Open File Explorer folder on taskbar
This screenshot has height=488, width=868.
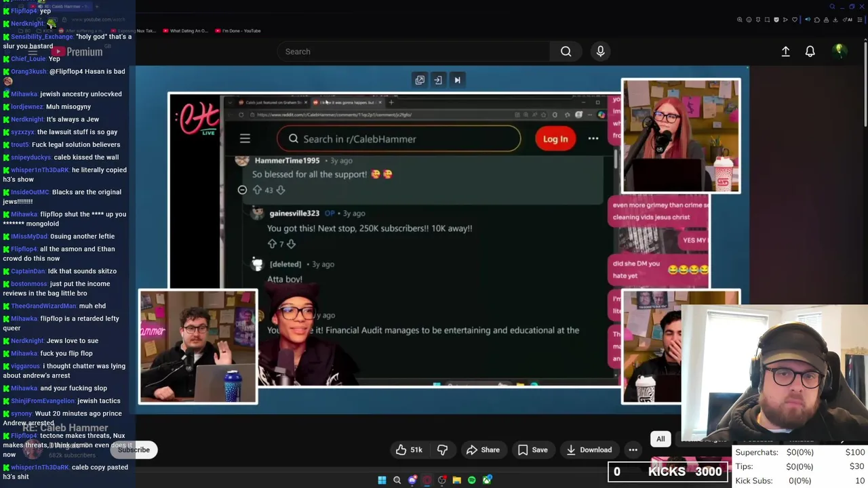coord(457,480)
